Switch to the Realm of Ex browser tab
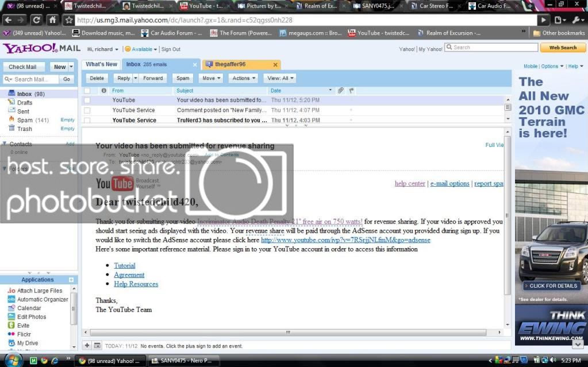 pyautogui.click(x=320, y=6)
